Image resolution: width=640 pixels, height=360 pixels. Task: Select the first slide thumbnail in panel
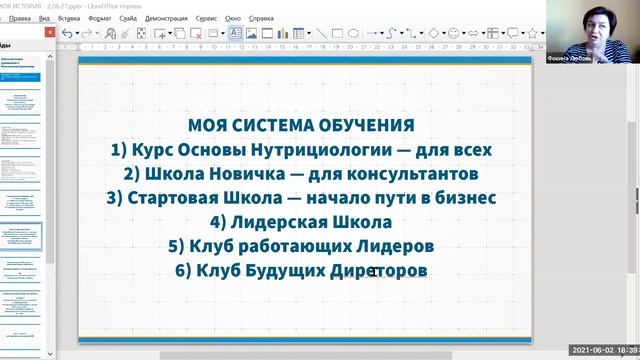pyautogui.click(x=20, y=69)
